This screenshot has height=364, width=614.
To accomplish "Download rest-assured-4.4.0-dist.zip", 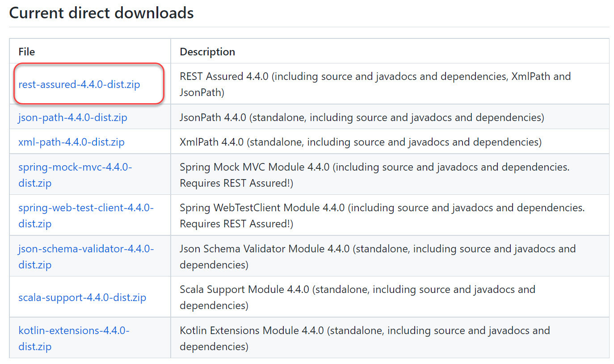I will [79, 84].
